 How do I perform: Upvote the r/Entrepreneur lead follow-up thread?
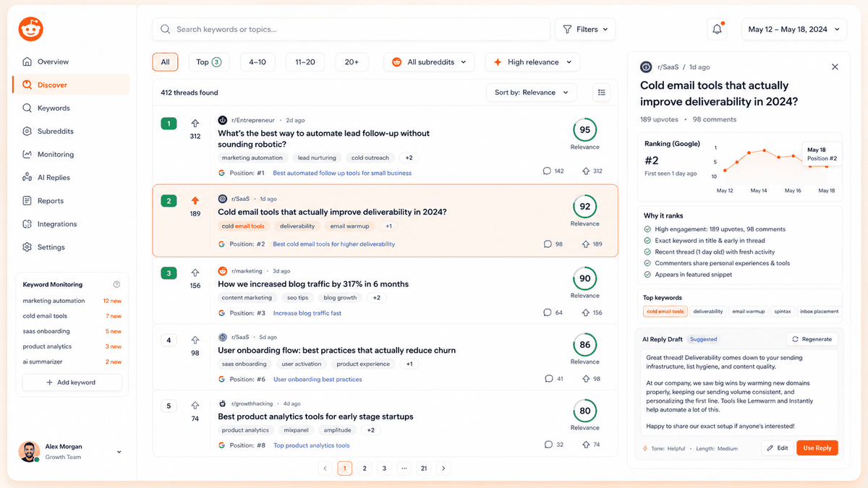click(195, 124)
